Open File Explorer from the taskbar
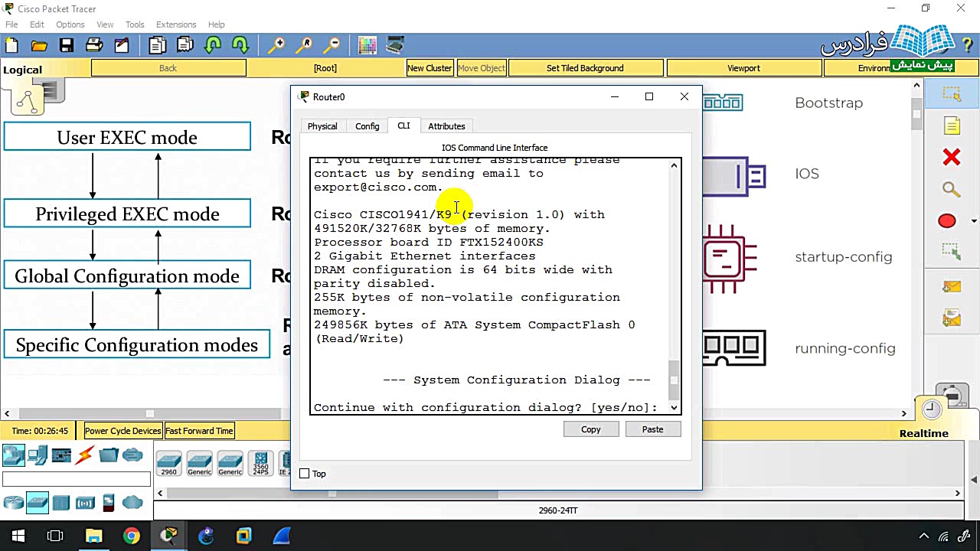The image size is (980, 551). pos(93,536)
